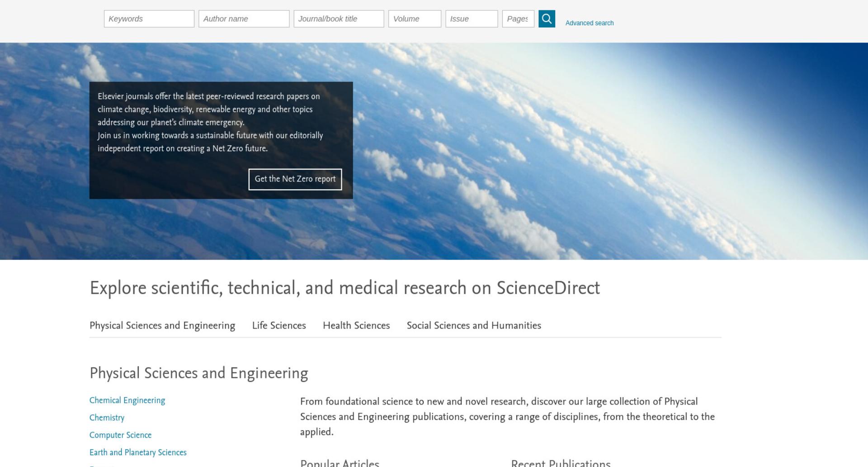868x467 pixels.
Task: Go to Computer Science subject
Action: 121,435
